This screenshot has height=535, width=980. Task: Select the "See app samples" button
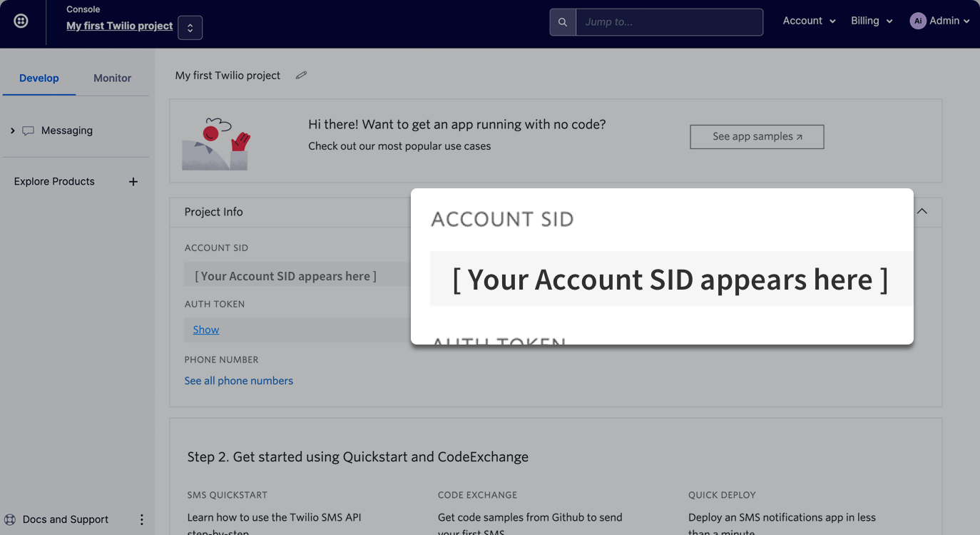[757, 136]
